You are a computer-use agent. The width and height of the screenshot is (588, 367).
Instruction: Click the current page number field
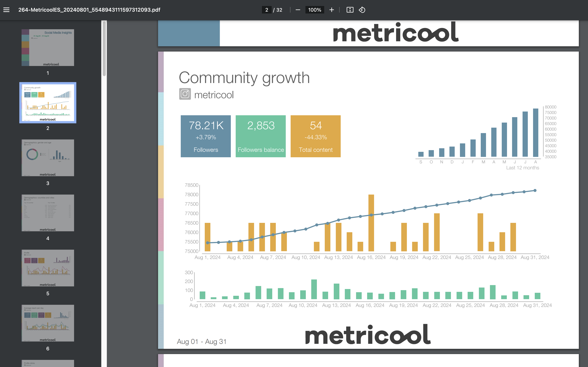(267, 10)
